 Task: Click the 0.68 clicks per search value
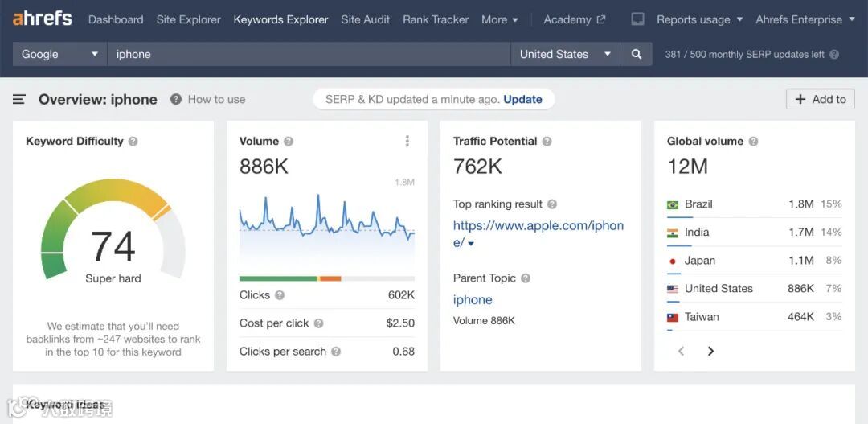403,352
